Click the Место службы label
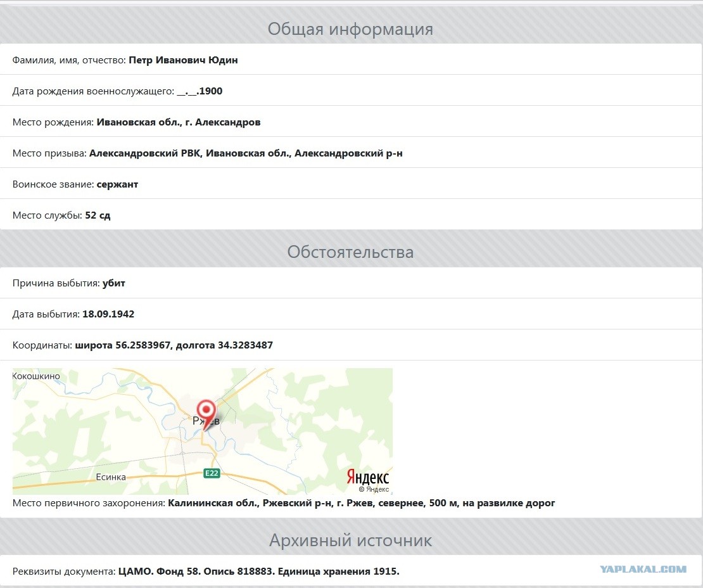Screen dimensions: 703x588 click(x=47, y=215)
